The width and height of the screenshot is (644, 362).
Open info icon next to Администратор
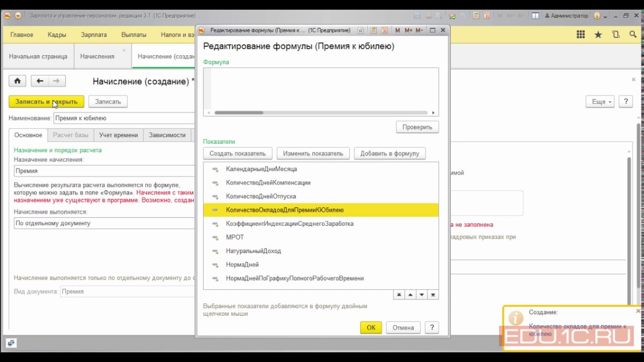coord(597,16)
